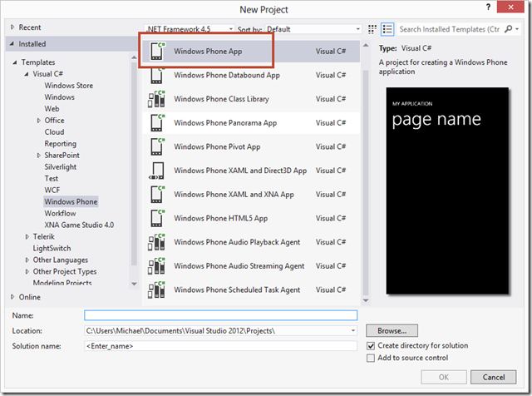Click the XAML and Direct3D App icon

click(157, 171)
